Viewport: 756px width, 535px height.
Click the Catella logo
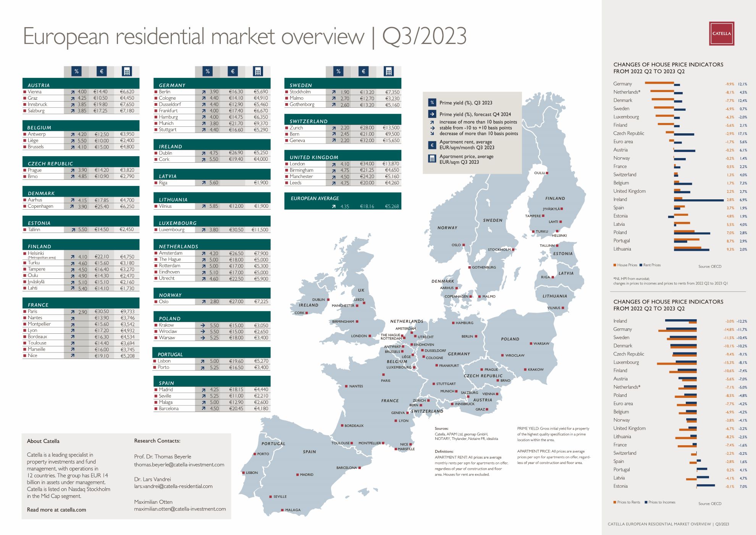click(721, 34)
